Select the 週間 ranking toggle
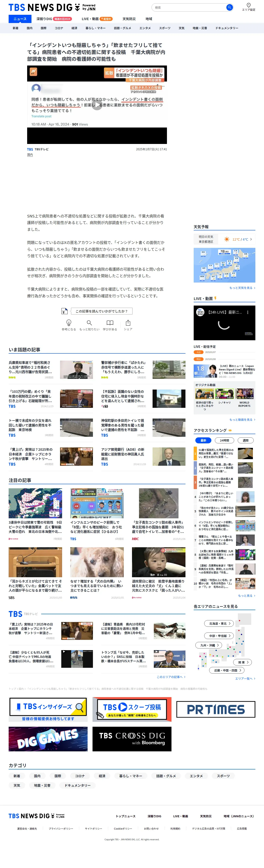 tap(245, 440)
